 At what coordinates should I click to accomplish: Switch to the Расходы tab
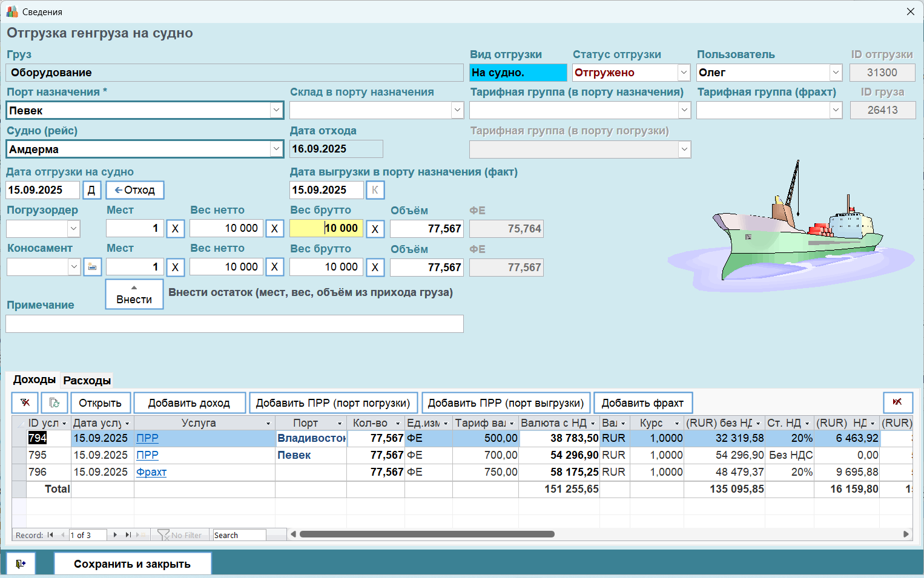87,381
